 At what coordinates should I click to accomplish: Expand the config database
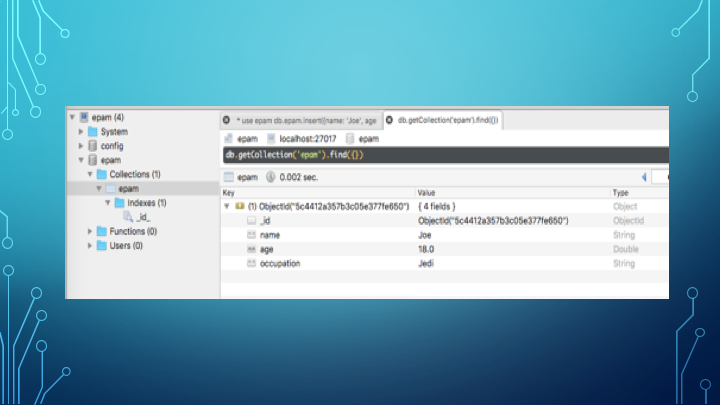[81, 146]
